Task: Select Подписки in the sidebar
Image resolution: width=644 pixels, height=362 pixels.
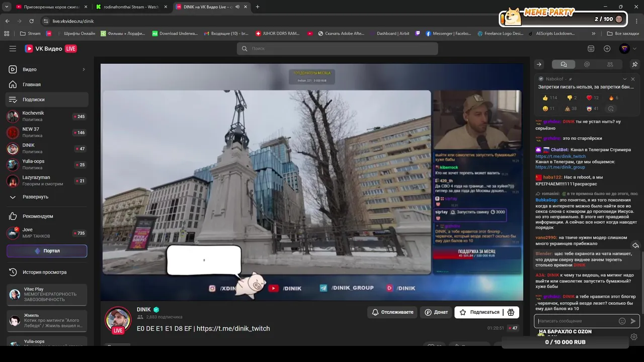Action: [x=47, y=100]
